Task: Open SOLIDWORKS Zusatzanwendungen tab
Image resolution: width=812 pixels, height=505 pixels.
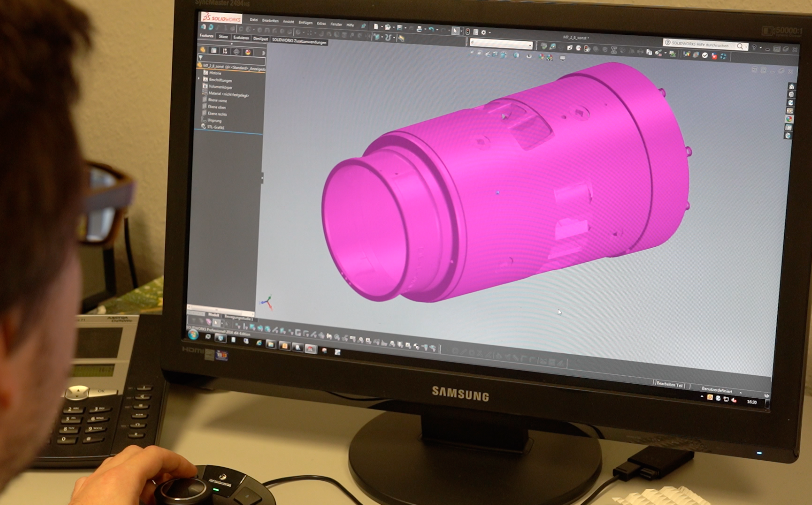Action: click(299, 41)
